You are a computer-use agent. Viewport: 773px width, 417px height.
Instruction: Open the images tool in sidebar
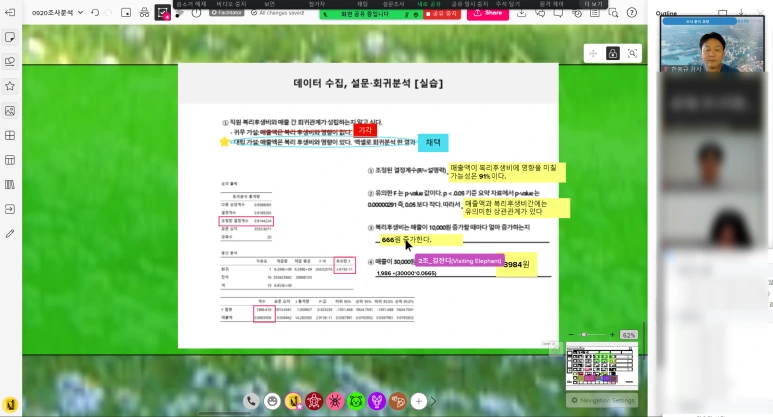9,111
